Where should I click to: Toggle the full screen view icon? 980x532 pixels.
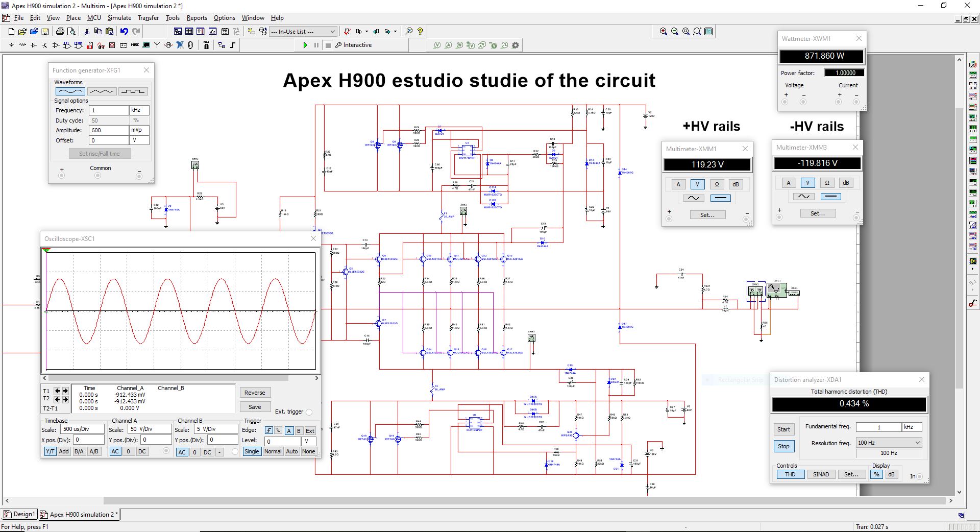click(708, 31)
